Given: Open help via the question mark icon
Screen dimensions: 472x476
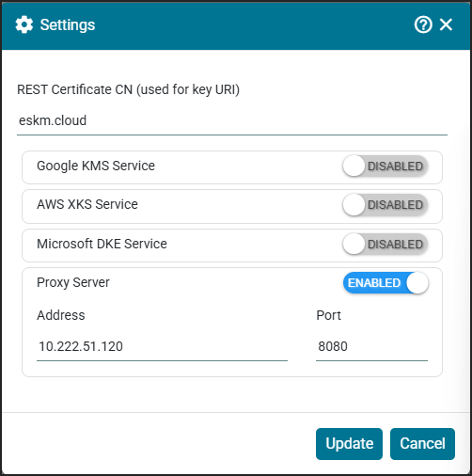Looking at the screenshot, I should click(x=423, y=24).
